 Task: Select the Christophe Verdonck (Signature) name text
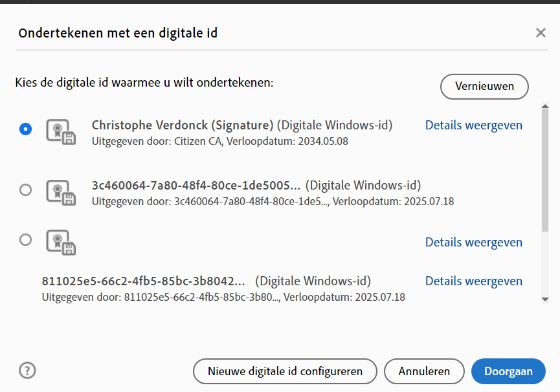[x=183, y=125]
